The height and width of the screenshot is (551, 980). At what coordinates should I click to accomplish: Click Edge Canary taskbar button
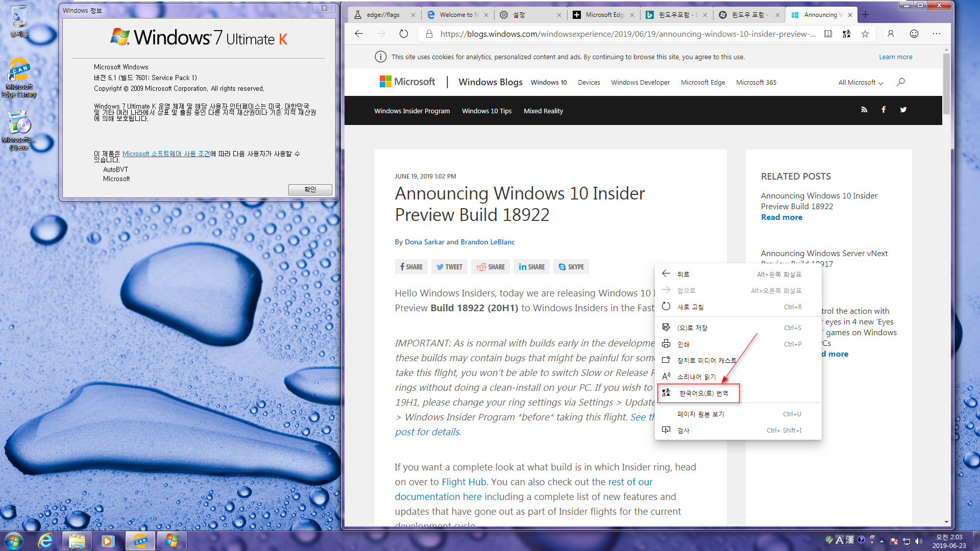click(140, 541)
